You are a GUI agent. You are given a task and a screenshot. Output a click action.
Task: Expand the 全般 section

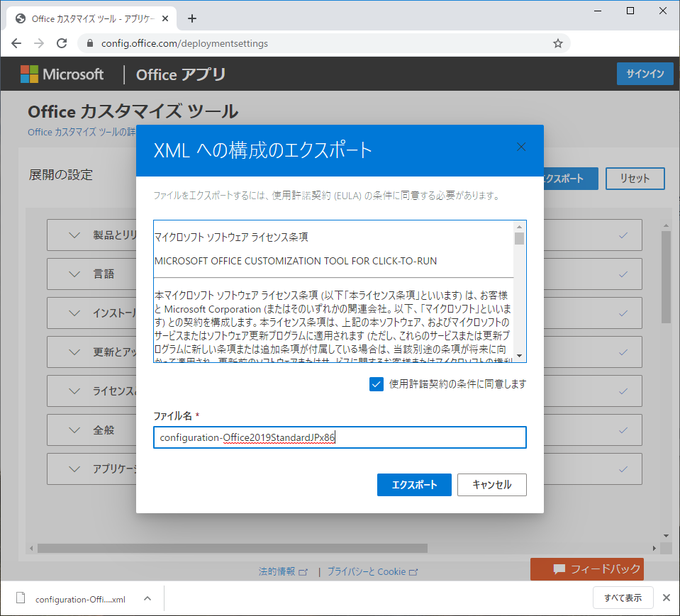pos(74,430)
